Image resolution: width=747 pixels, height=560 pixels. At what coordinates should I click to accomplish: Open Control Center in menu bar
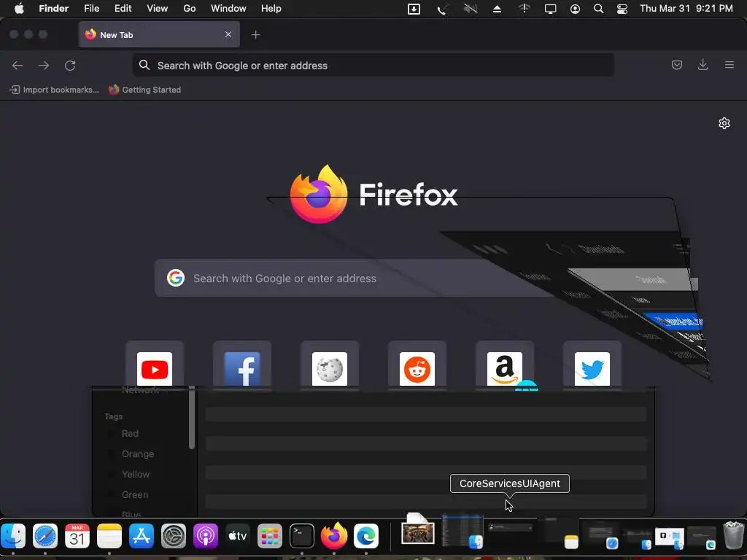(x=622, y=9)
